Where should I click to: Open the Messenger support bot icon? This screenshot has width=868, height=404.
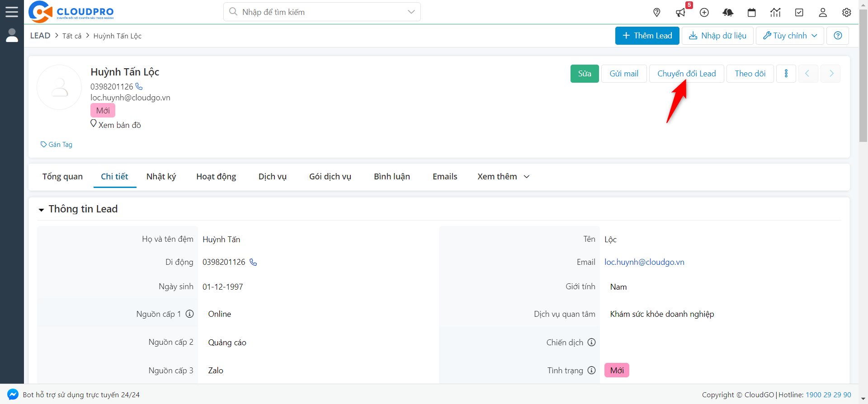coord(13,395)
